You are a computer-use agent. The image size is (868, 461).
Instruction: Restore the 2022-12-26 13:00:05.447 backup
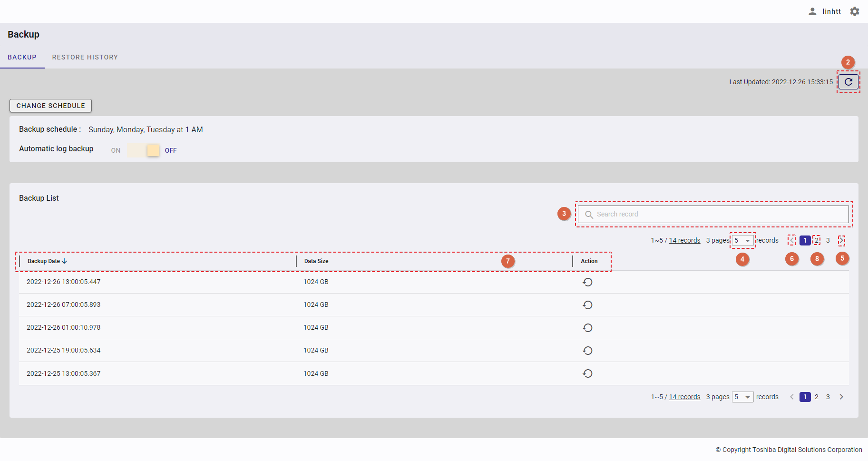[x=587, y=282]
